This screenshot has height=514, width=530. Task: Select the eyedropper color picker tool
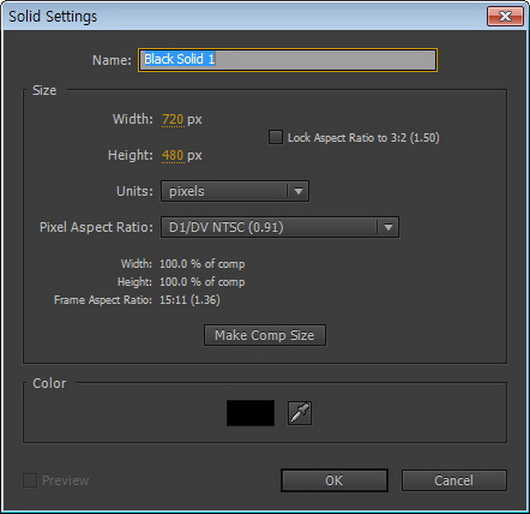point(299,413)
